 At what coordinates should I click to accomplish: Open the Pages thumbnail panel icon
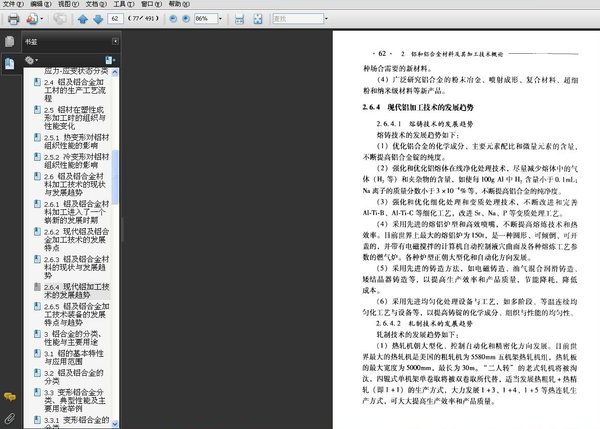[x=10, y=41]
